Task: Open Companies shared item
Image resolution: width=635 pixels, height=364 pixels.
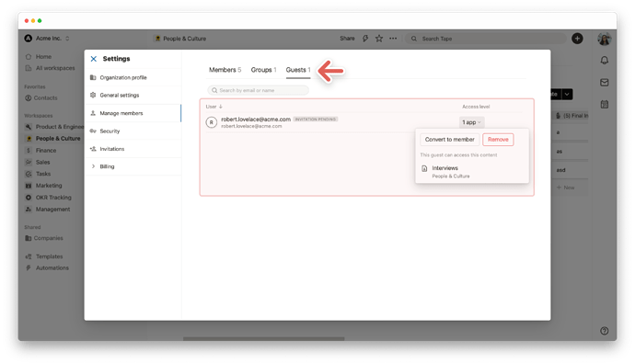Action: (44, 238)
